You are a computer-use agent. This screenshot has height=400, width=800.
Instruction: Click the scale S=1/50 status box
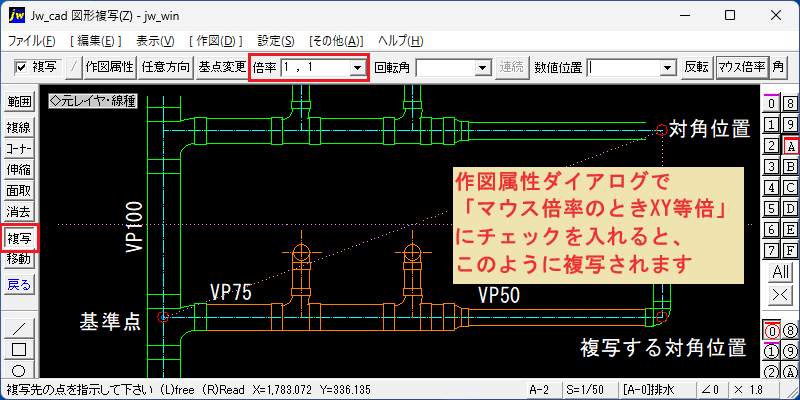(590, 390)
